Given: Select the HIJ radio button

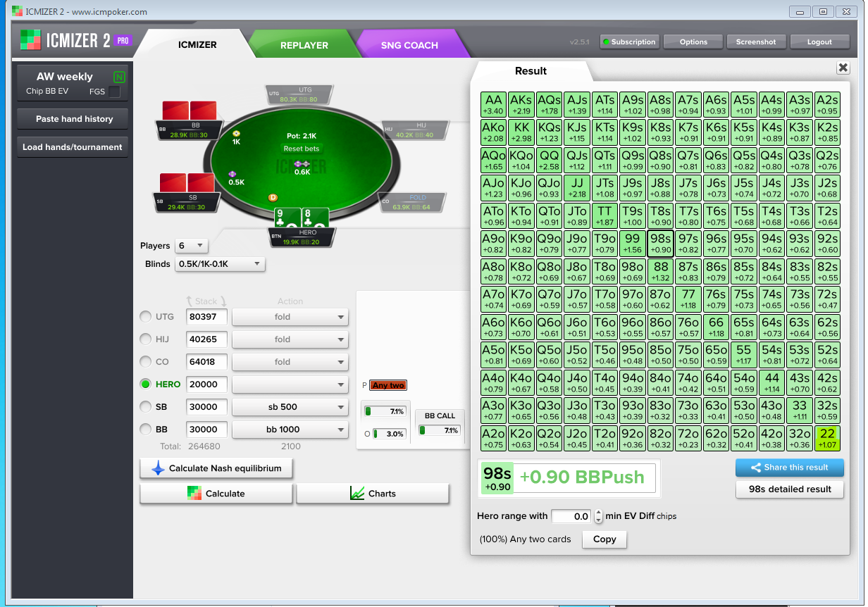Looking at the screenshot, I should [x=146, y=339].
